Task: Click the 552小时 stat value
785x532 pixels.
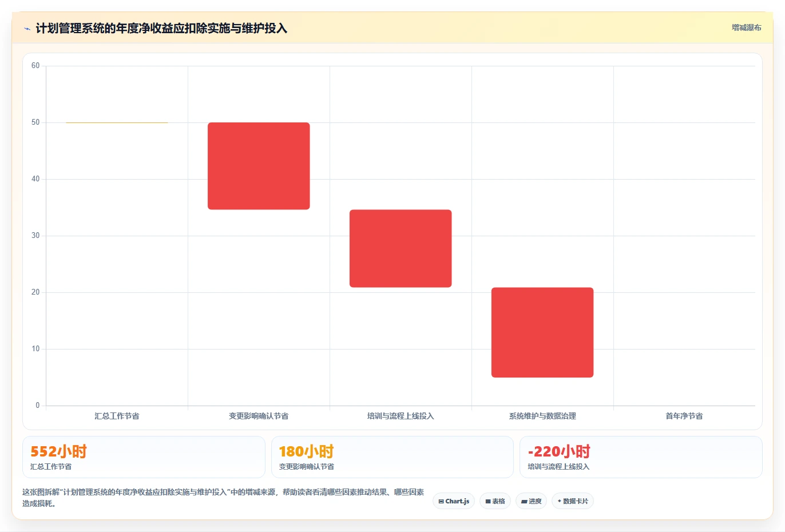Action: click(58, 452)
